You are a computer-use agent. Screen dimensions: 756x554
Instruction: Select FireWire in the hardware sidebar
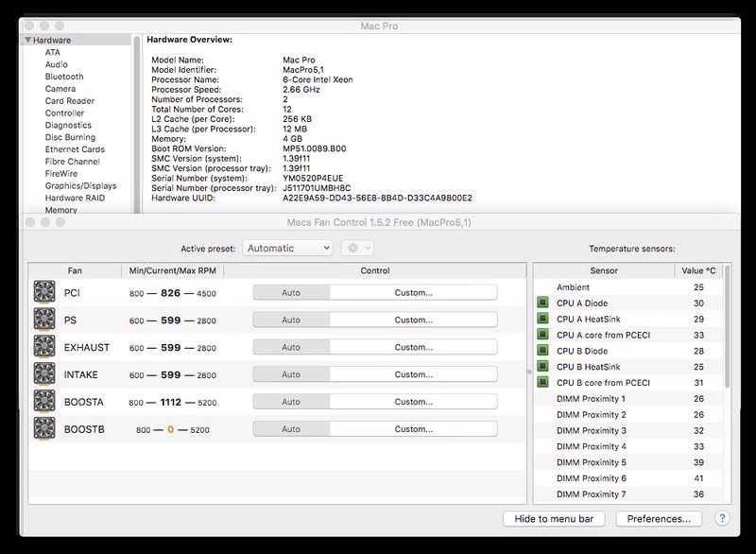point(61,174)
